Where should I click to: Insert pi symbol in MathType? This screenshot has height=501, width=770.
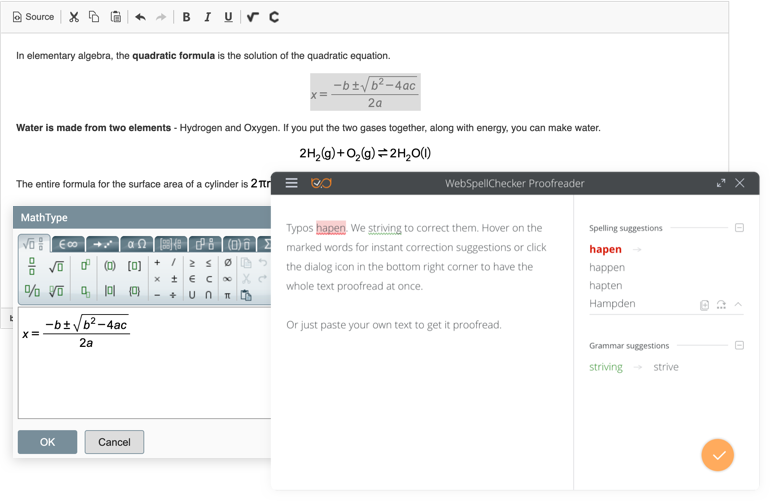click(x=227, y=295)
